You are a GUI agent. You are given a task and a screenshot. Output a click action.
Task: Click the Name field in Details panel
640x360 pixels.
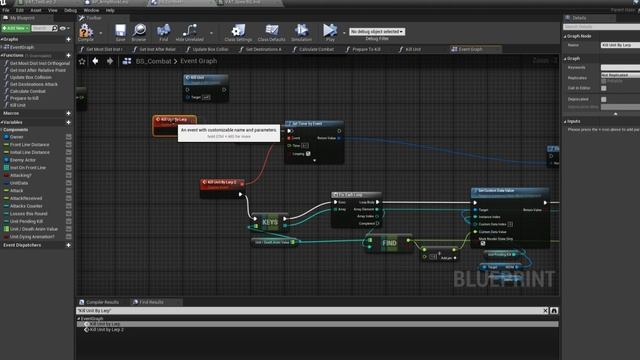click(x=620, y=45)
